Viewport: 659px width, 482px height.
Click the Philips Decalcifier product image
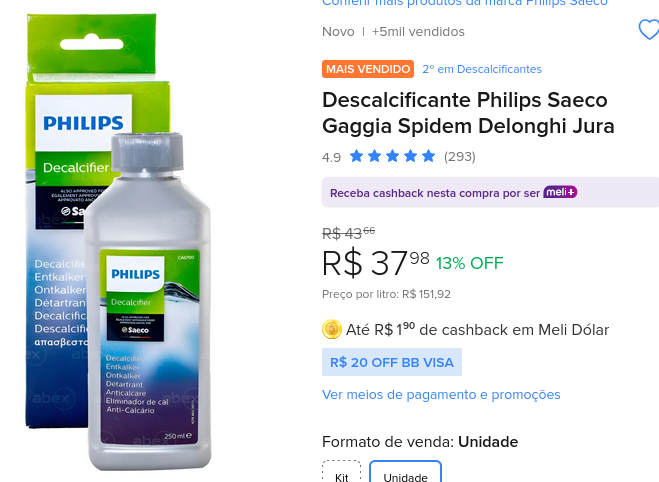(x=119, y=242)
